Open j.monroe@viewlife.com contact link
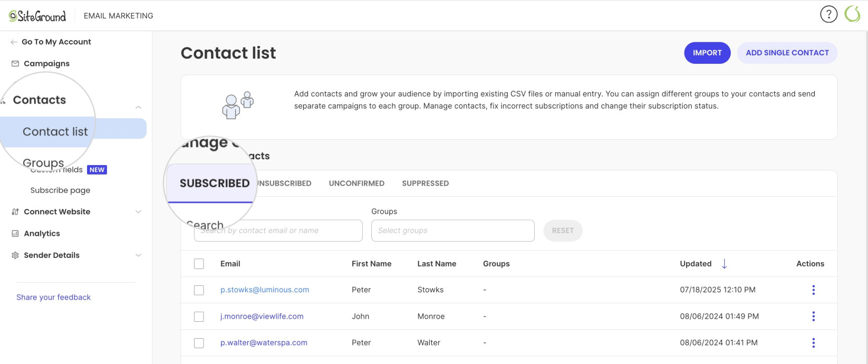 pos(262,316)
